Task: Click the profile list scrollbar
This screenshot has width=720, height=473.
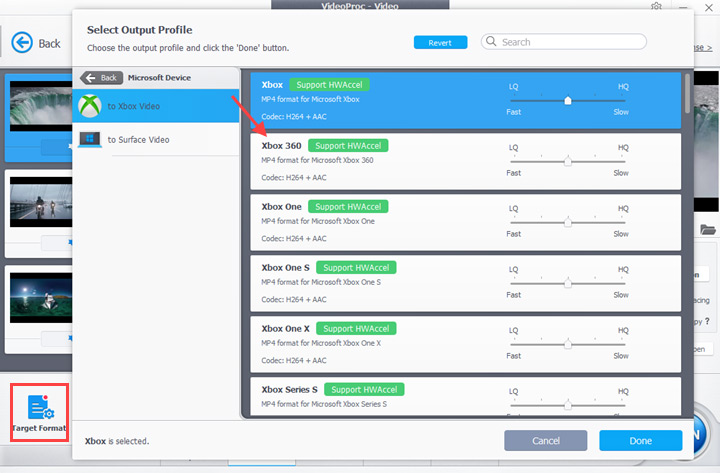Action: (687, 94)
